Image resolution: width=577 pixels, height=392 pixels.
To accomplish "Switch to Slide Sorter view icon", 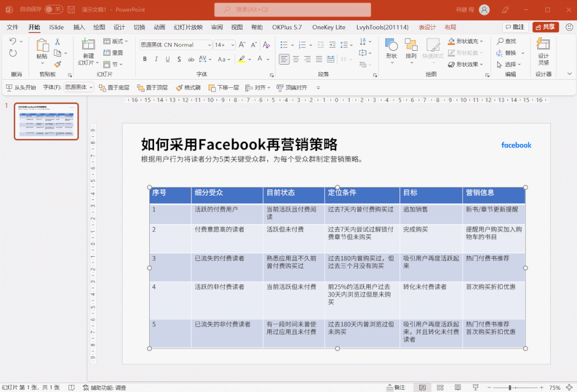I will coord(440,387).
